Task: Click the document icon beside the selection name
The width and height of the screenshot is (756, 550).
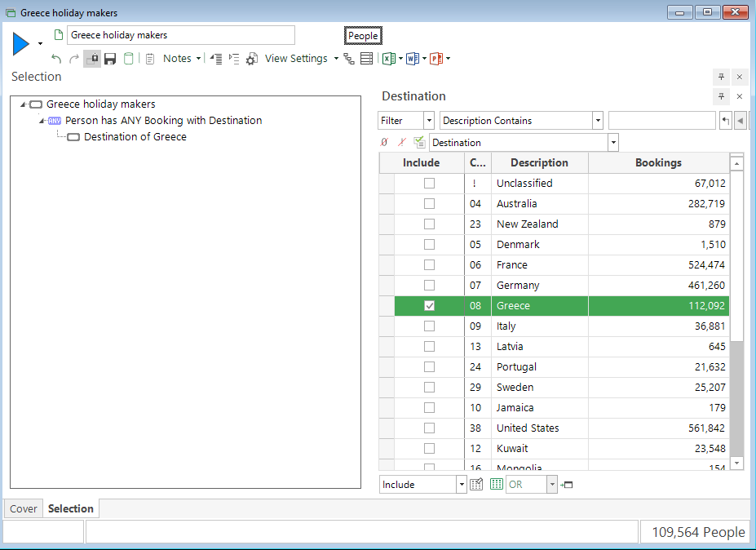Action: pyautogui.click(x=59, y=35)
